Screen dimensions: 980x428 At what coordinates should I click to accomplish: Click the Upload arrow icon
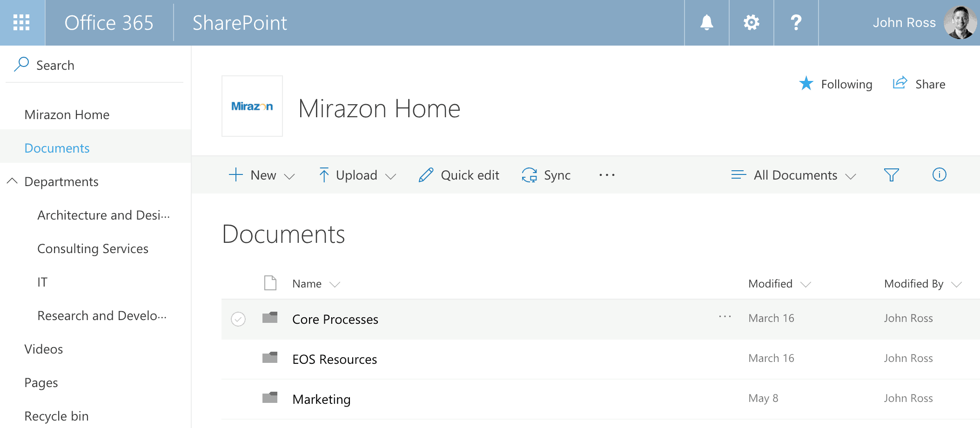pos(324,175)
